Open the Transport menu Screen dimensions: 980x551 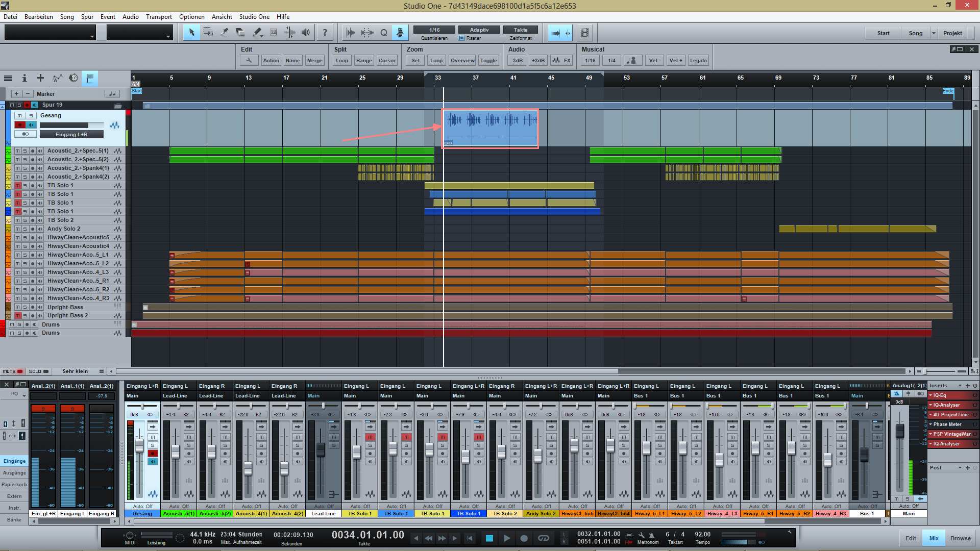[159, 17]
